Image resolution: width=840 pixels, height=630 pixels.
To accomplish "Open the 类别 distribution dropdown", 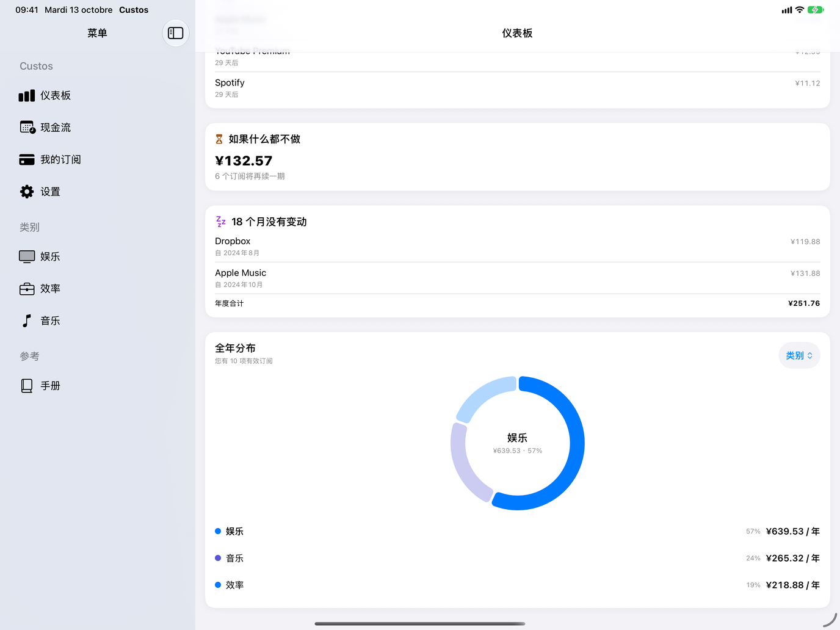I will coord(799,355).
